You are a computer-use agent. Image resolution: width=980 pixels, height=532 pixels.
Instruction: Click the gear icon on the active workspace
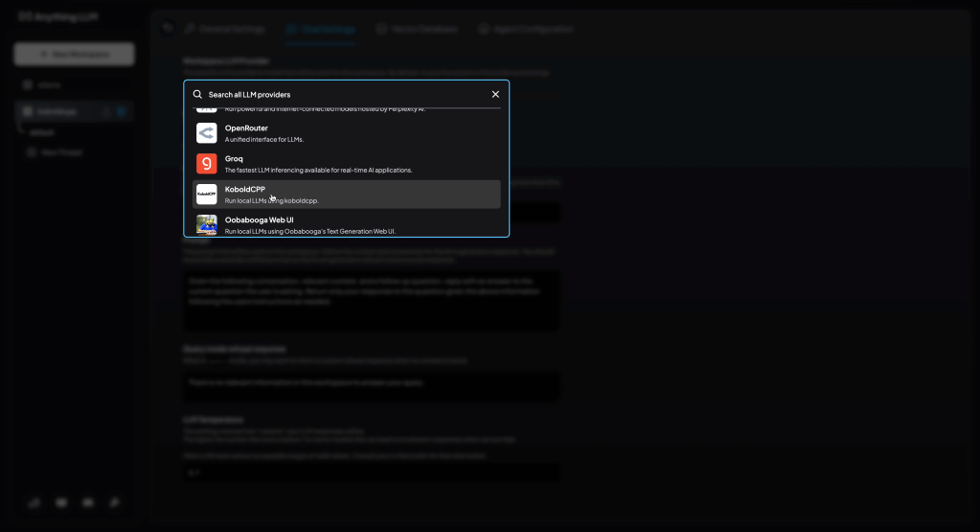pos(122,111)
